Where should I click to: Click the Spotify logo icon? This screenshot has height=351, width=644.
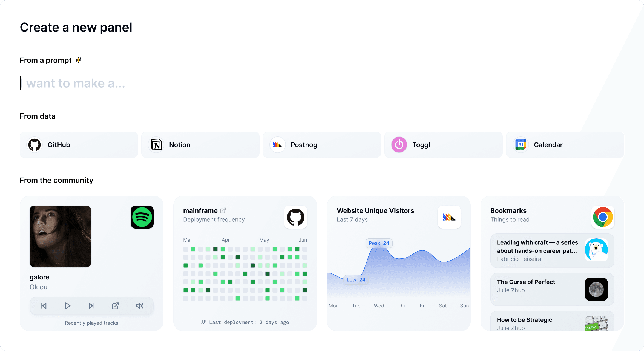(x=142, y=217)
